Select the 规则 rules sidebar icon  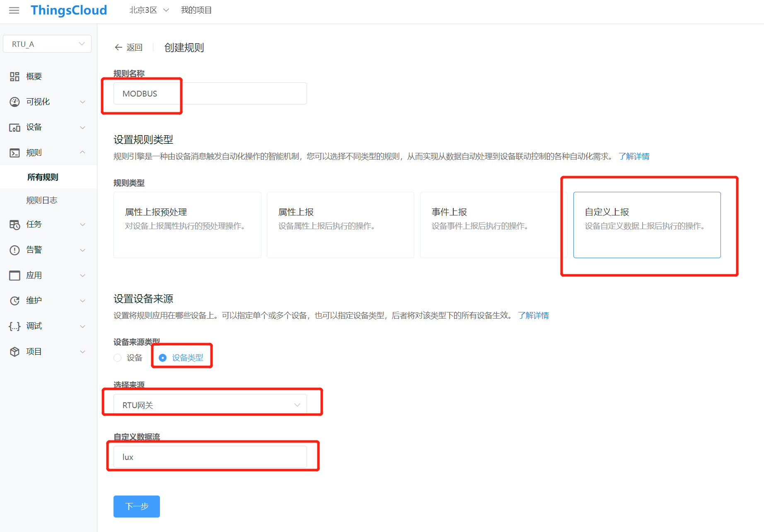click(15, 152)
